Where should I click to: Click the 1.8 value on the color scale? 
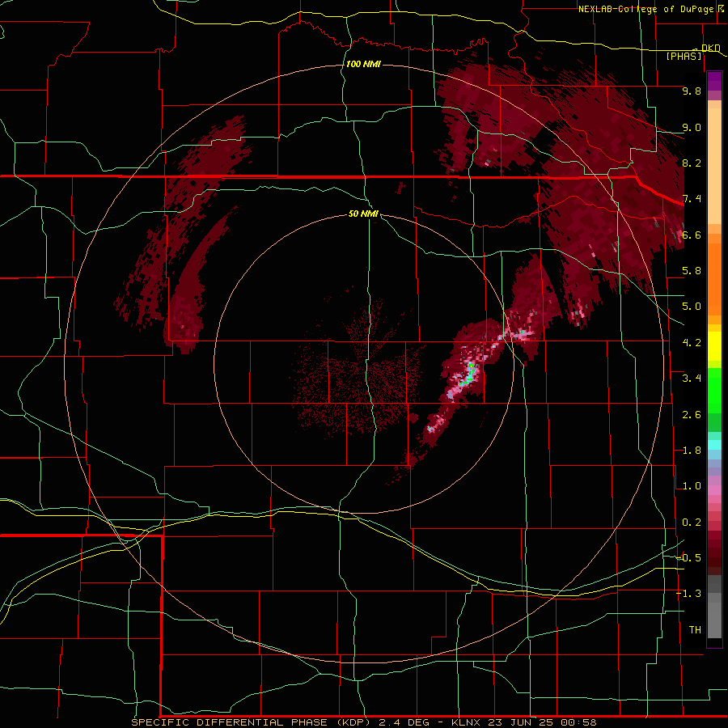[692, 451]
